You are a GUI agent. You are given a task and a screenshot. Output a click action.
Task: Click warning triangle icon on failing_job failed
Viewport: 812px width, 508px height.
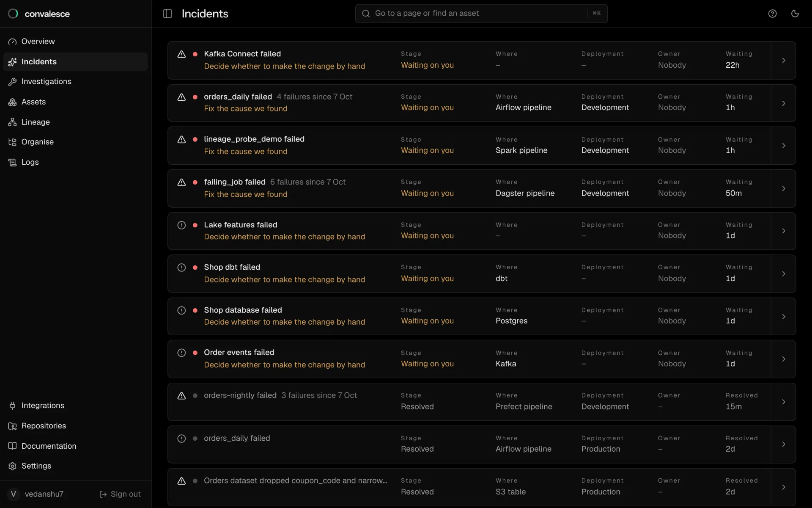pyautogui.click(x=181, y=182)
